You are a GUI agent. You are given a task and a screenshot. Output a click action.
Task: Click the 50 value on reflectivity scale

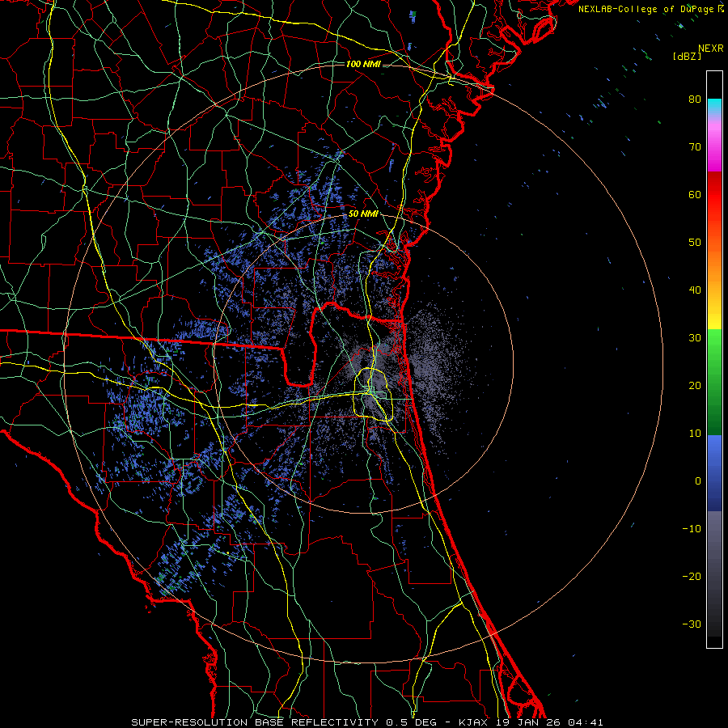click(695, 243)
